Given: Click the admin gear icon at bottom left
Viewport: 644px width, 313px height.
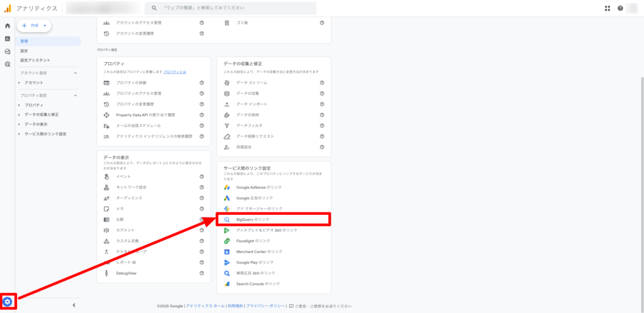Looking at the screenshot, I should click(x=8, y=302).
